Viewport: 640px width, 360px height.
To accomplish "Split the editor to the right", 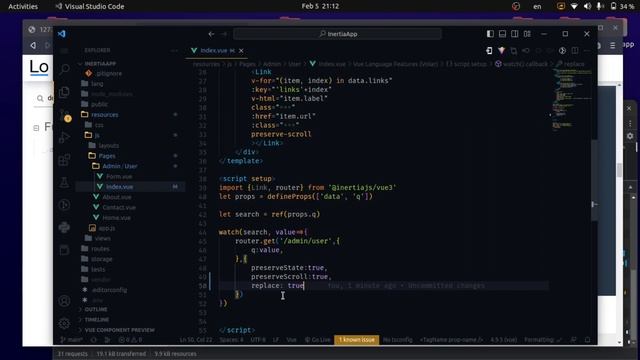I will pyautogui.click(x=575, y=51).
